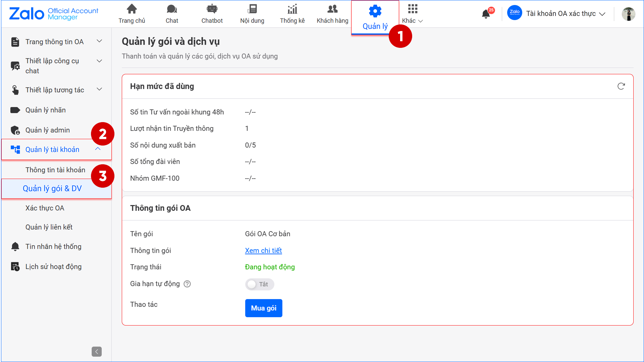Open the Chatbot robot icon
Image resolution: width=644 pixels, height=362 pixels.
pos(212,9)
